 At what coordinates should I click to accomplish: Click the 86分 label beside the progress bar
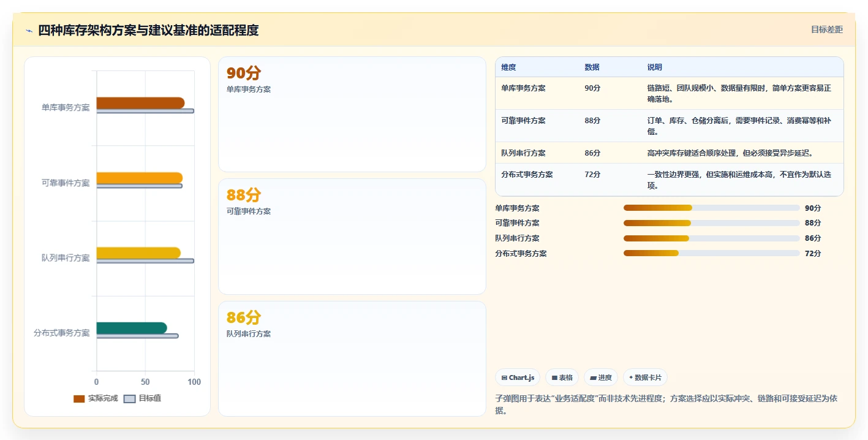point(813,238)
